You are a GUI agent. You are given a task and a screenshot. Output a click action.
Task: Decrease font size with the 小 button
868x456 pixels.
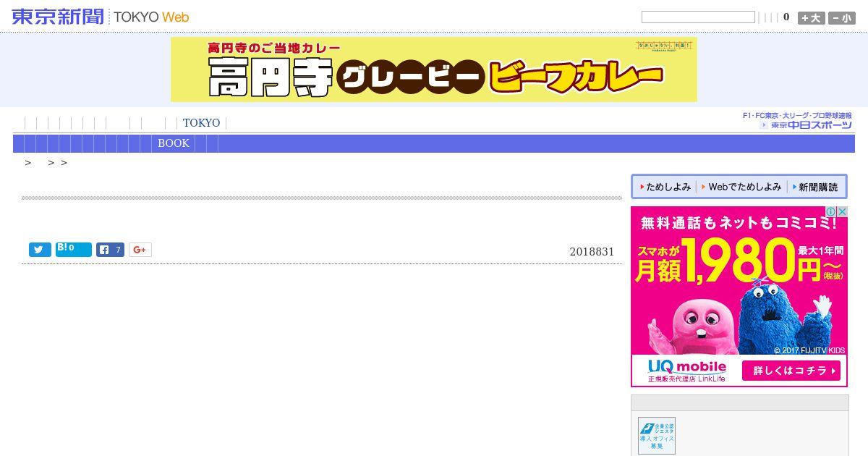tap(841, 18)
